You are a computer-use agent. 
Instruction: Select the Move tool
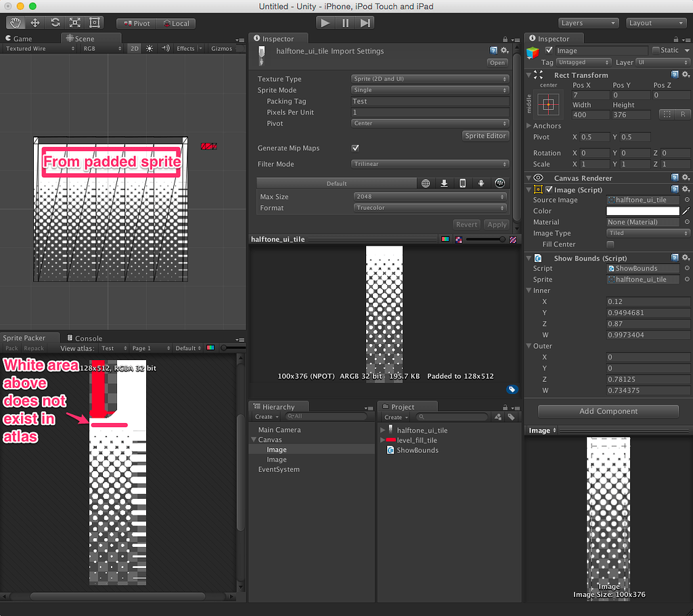35,22
